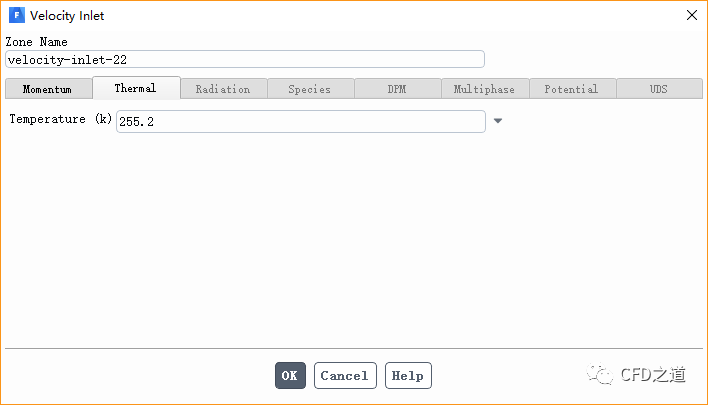Go to the Species tab
Screen dimensions: 708x405
(310, 89)
